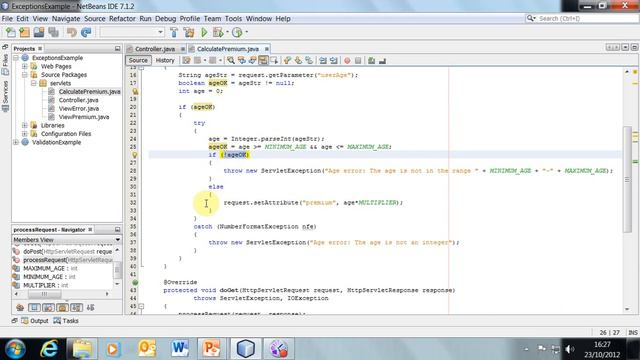Viewport: 640px width, 360px height.
Task: Toggle Show Non-Public Members filter in Navigator
Action: click(62, 307)
